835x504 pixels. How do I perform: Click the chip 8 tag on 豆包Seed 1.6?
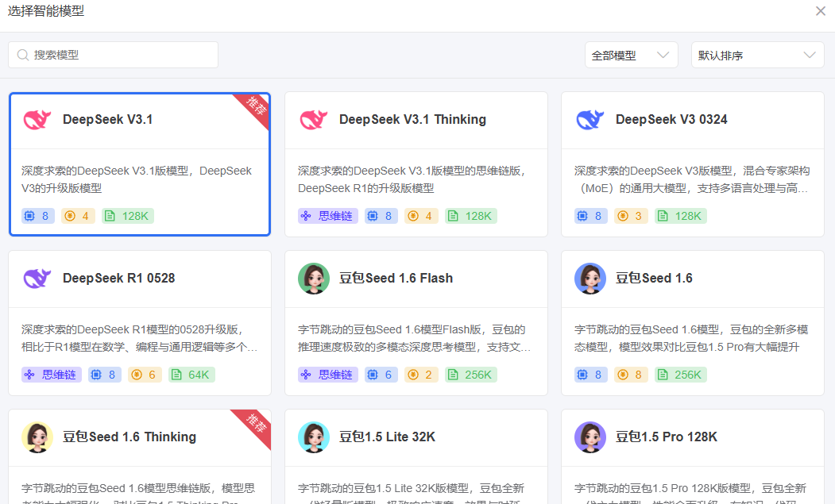[590, 375]
